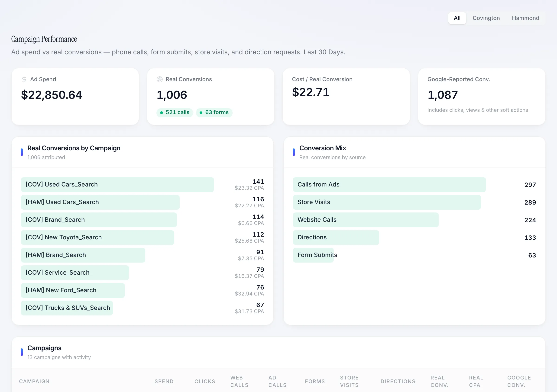Viewport: 557px width, 392px height.
Task: Click the 297 calls from ads count
Action: (x=530, y=185)
